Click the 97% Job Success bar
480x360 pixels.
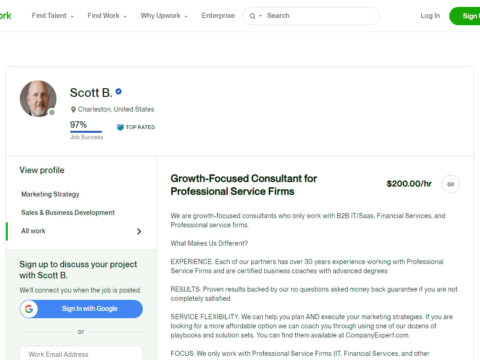pos(86,131)
